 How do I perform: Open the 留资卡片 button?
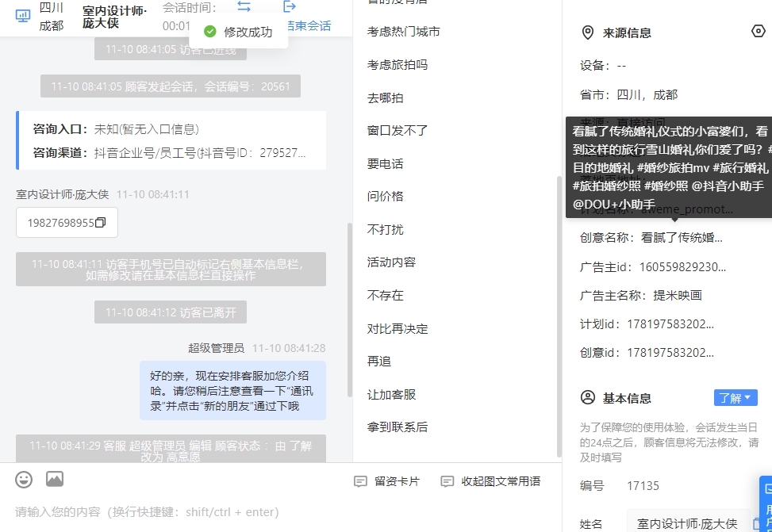click(x=387, y=481)
